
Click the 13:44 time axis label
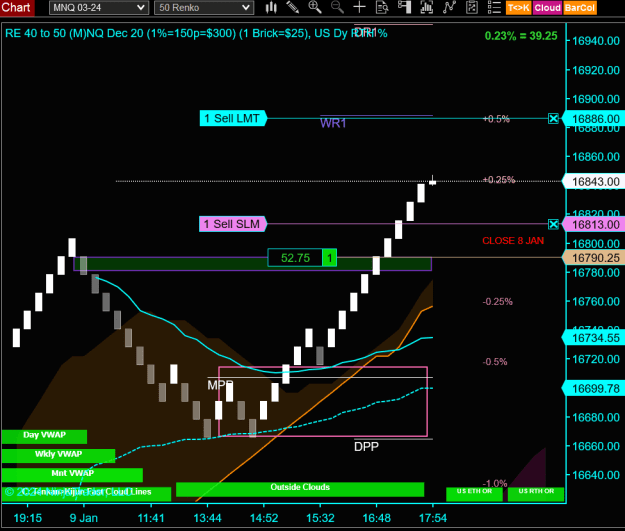coord(207,518)
